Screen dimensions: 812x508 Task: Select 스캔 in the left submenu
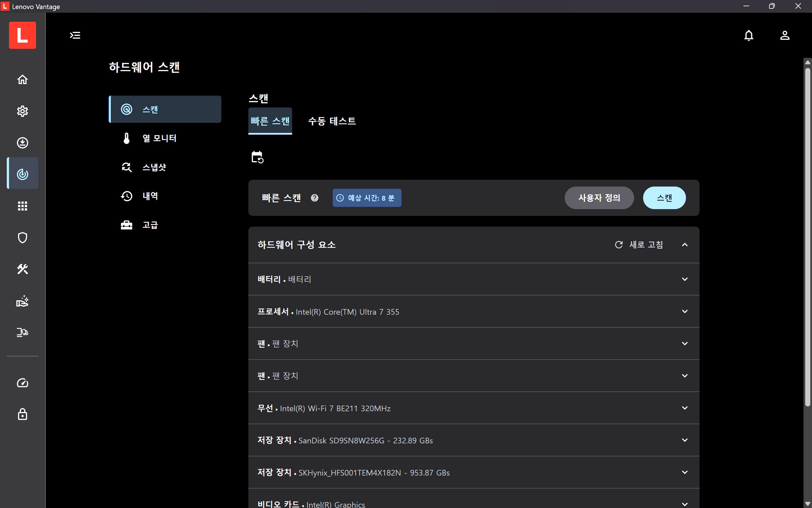tap(165, 109)
